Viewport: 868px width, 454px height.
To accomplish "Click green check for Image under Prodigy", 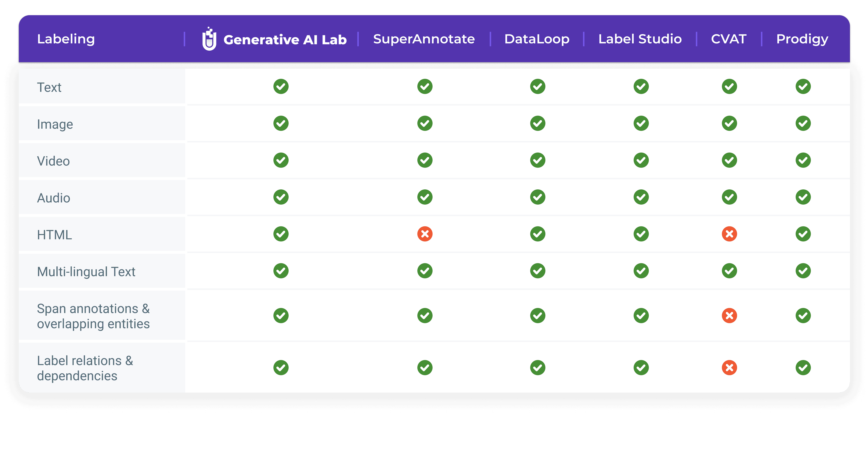I will (x=803, y=123).
